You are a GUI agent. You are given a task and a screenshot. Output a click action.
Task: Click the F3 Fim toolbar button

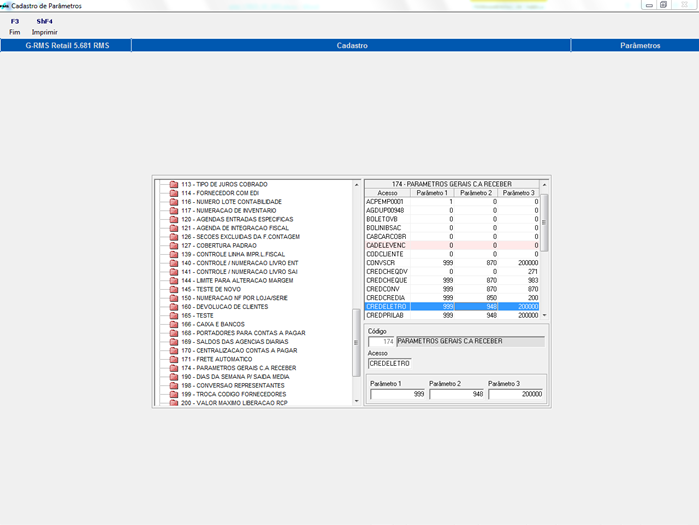pos(15,27)
